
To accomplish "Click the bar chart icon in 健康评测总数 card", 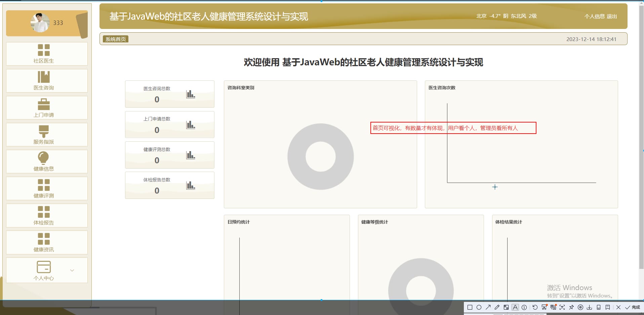I will coord(191,155).
